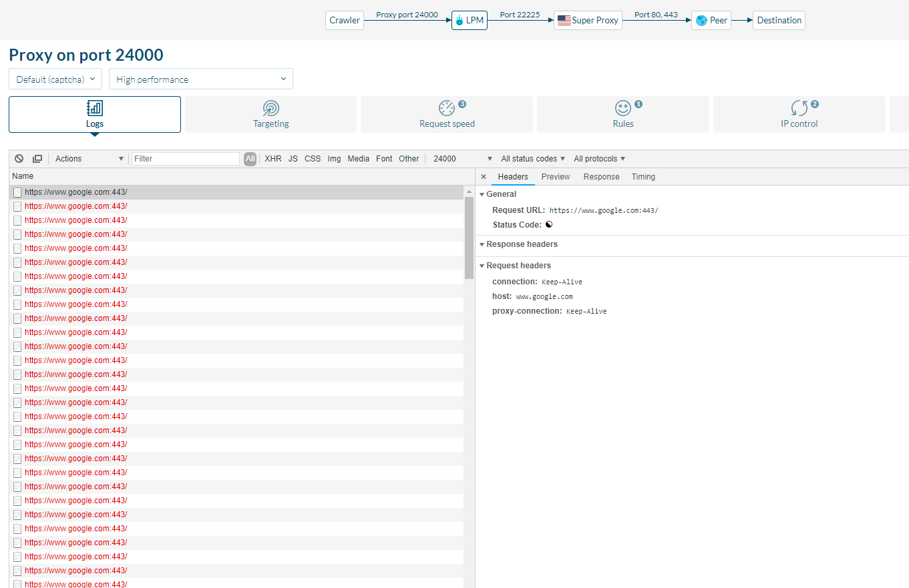
Task: Switch to the Response tab
Action: tap(601, 177)
